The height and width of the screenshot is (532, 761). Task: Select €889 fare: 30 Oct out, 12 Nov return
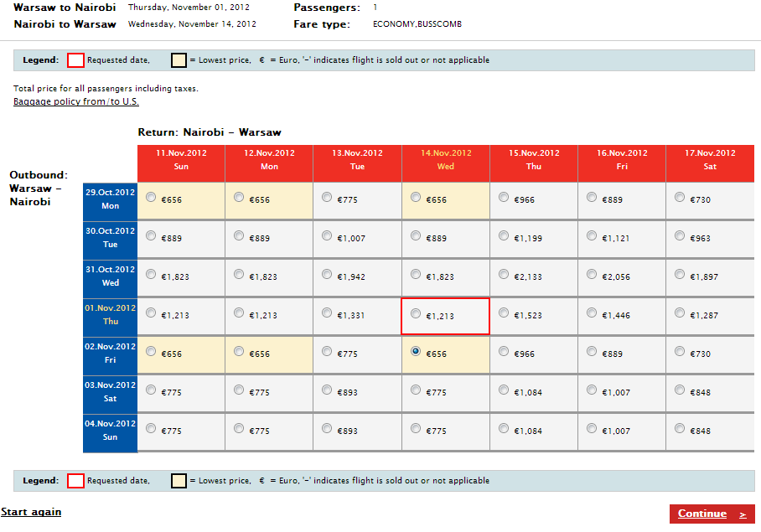click(x=239, y=235)
